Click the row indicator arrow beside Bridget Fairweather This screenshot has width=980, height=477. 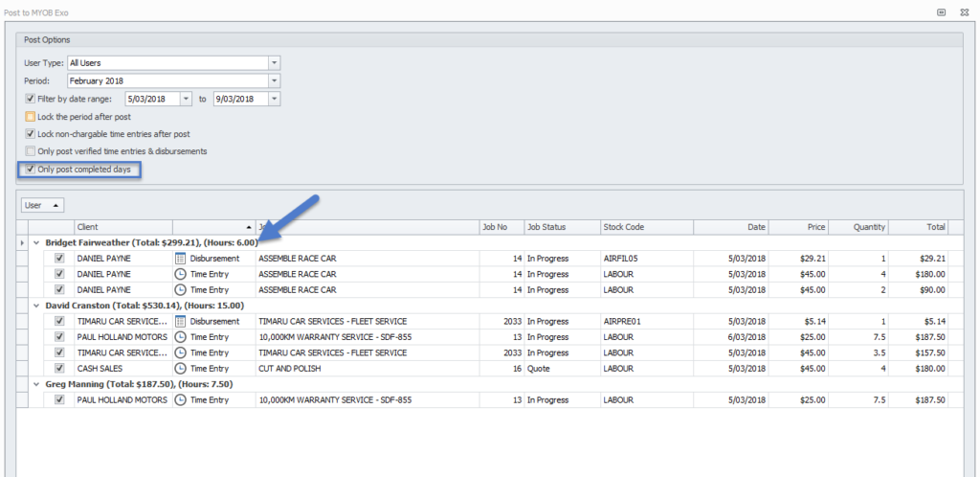pyautogui.click(x=23, y=242)
